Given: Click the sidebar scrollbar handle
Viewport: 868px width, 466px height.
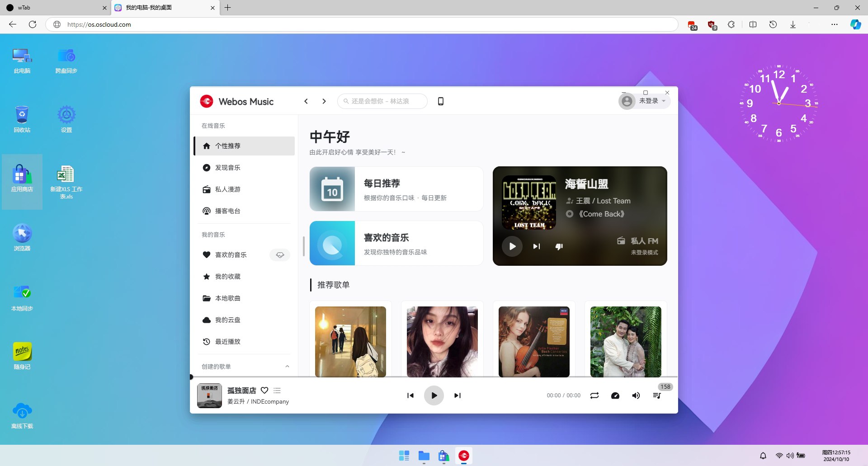Looking at the screenshot, I should 303,246.
